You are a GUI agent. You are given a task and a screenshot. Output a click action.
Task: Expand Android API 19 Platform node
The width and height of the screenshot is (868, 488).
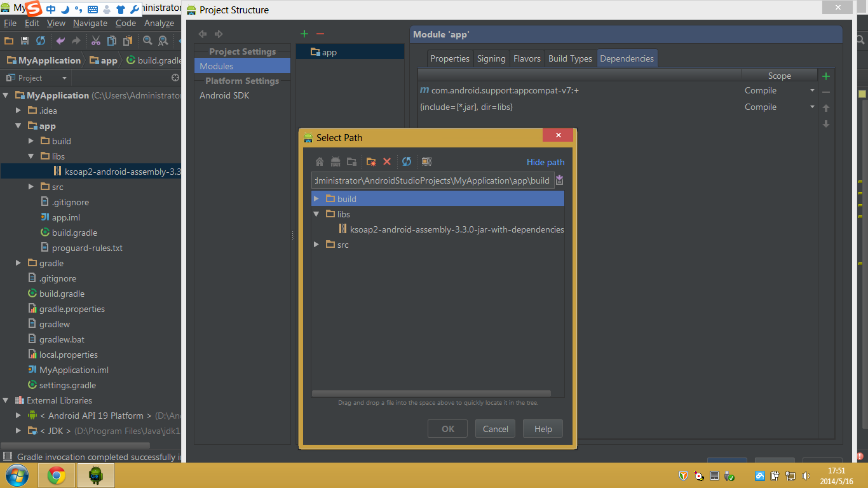(18, 416)
